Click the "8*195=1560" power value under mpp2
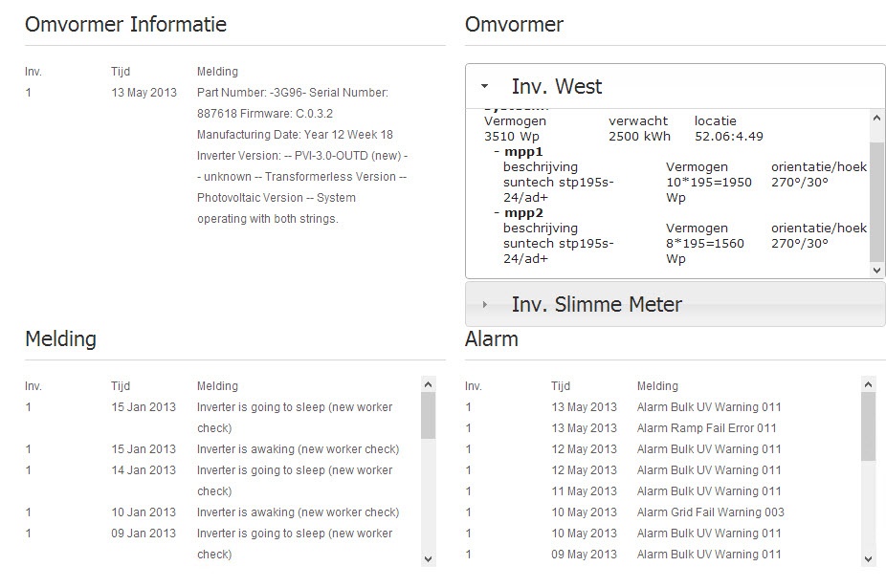 pyautogui.click(x=705, y=244)
